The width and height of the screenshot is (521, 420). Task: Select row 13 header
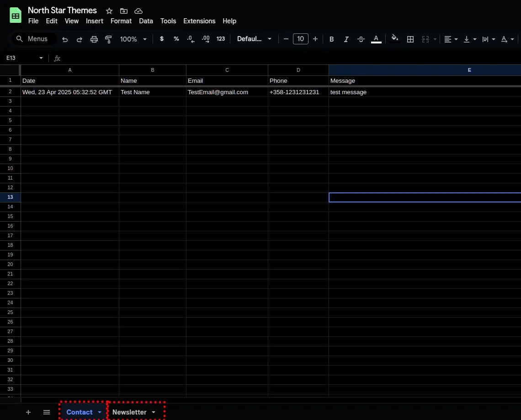point(11,197)
